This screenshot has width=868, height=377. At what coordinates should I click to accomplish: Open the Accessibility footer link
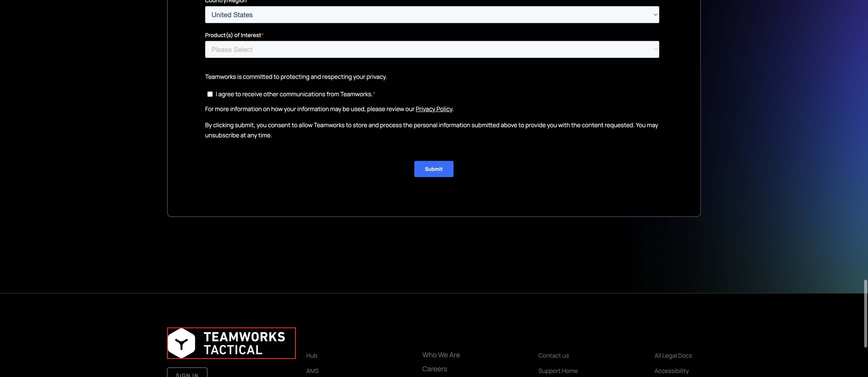[671, 371]
